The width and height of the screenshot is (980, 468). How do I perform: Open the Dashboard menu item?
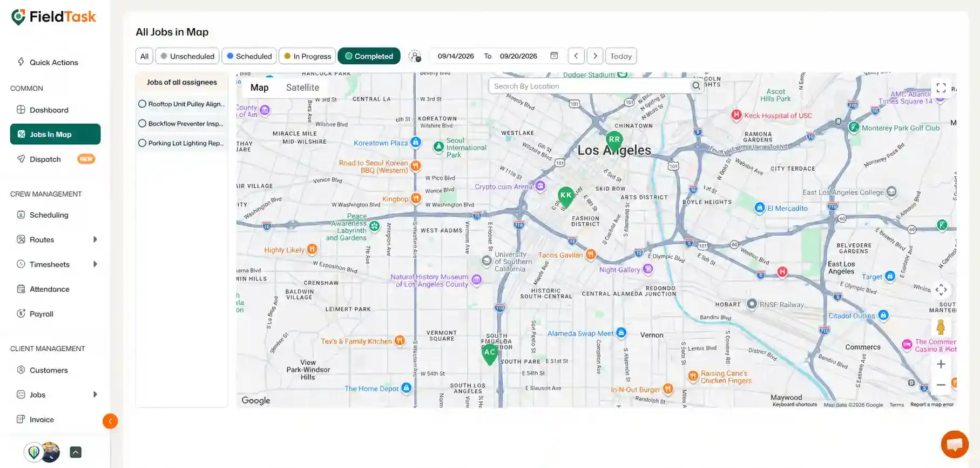tap(49, 110)
